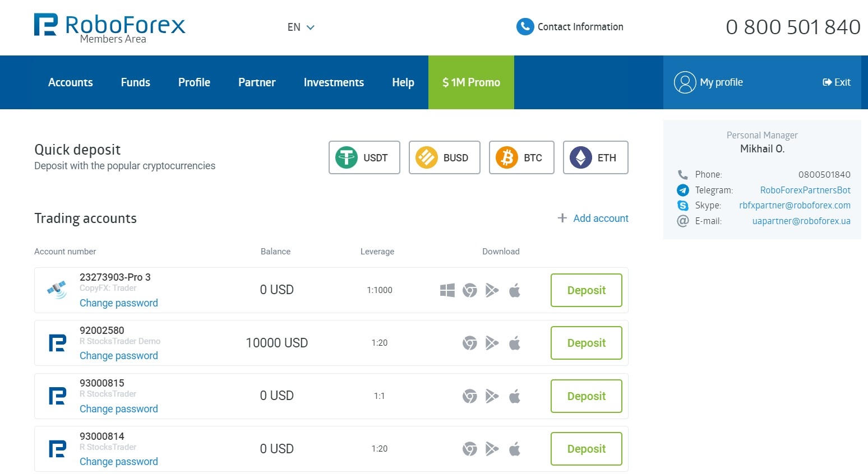Screen dimensions: 868x474
Task: Click the 1:1000 leverage value
Action: point(380,290)
